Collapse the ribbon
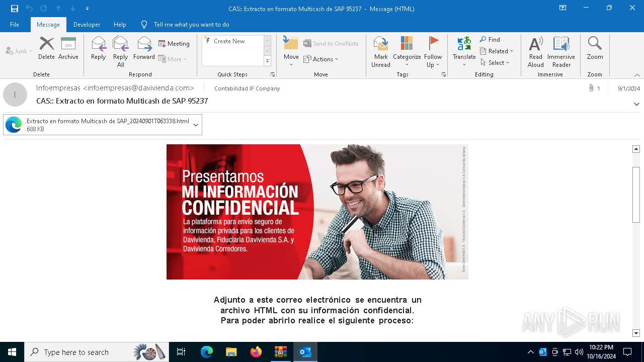This screenshot has height=362, width=644. click(x=637, y=75)
